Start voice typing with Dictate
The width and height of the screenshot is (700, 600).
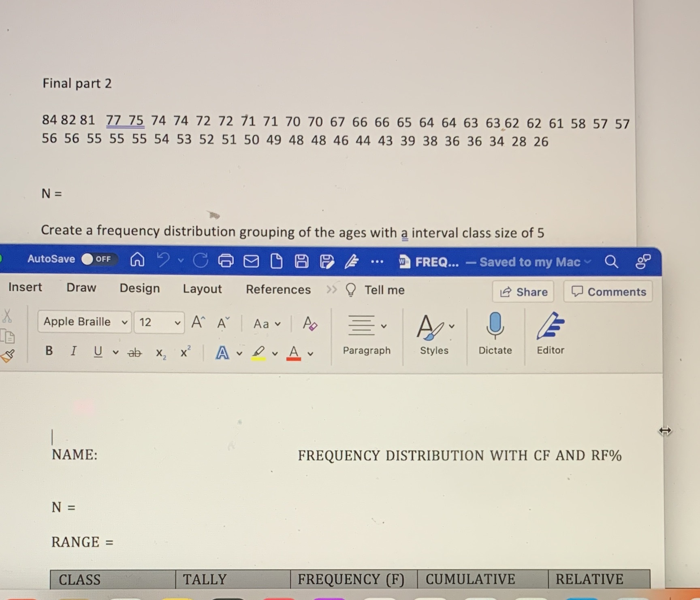(495, 332)
